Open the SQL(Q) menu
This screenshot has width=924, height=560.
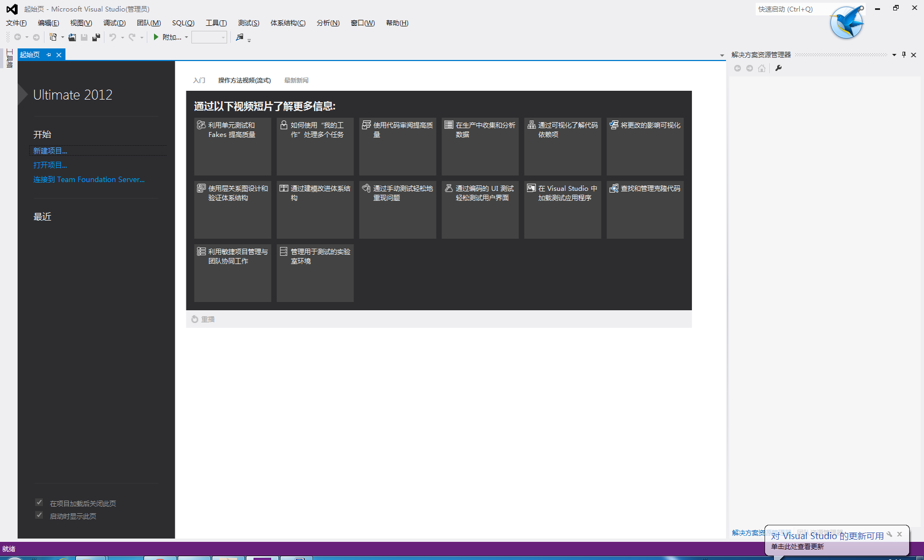(183, 23)
